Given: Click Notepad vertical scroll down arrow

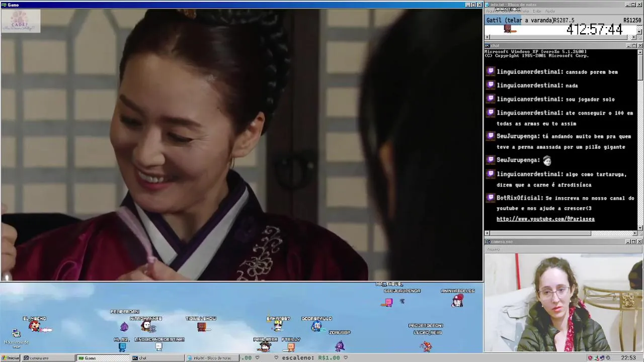Looking at the screenshot, I should [x=640, y=32].
